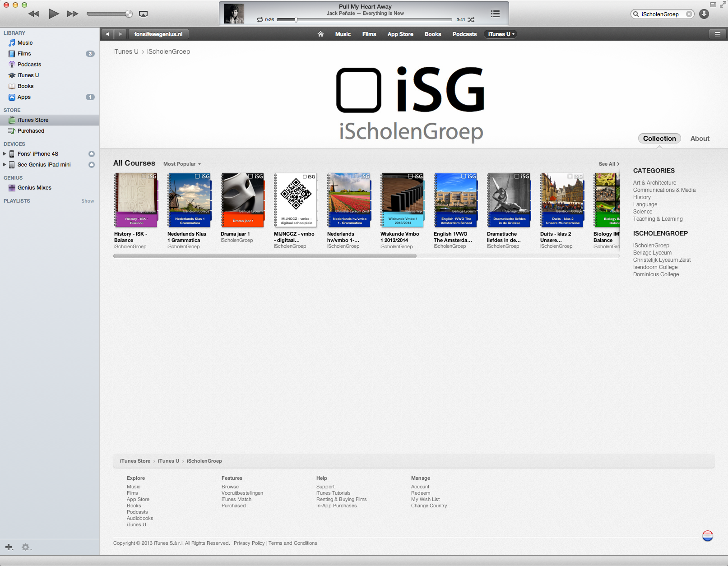Viewport: 728px width, 566px height.
Task: Open the Dominicus College link
Action: [656, 274]
